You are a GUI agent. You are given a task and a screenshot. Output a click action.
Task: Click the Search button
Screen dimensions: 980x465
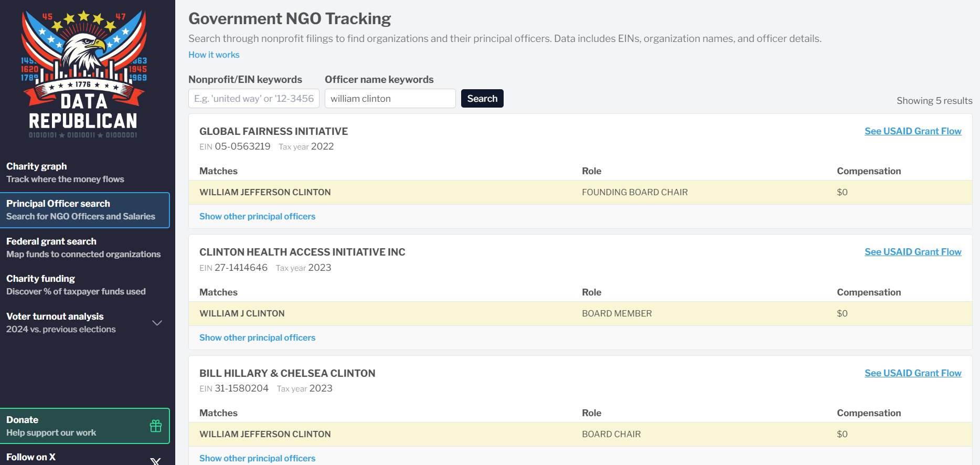(x=482, y=99)
